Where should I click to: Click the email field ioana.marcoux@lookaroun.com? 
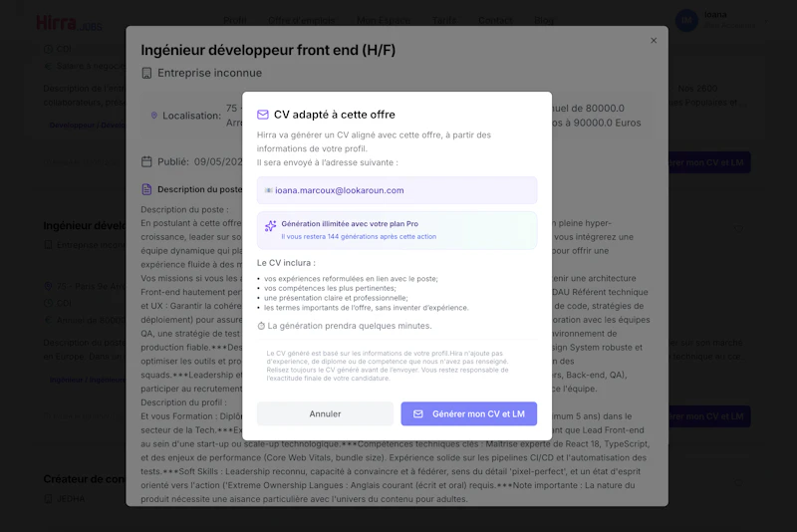(397, 190)
